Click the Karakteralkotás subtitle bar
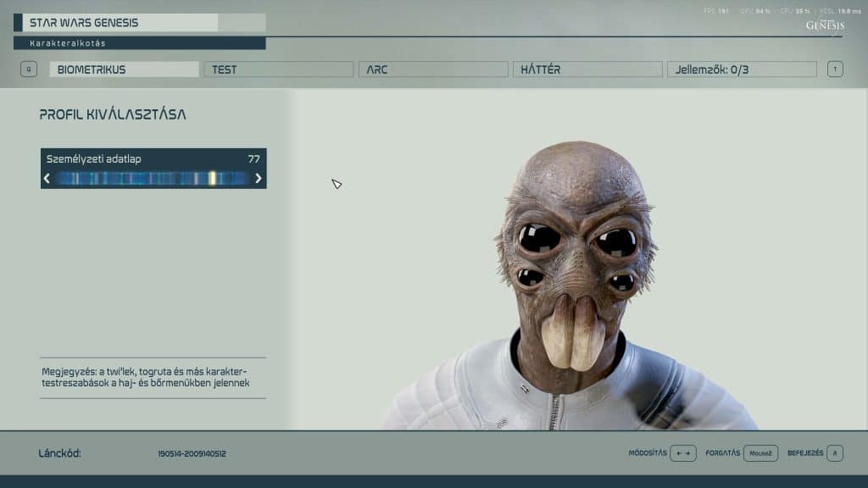This screenshot has height=488, width=868. pyautogui.click(x=140, y=43)
